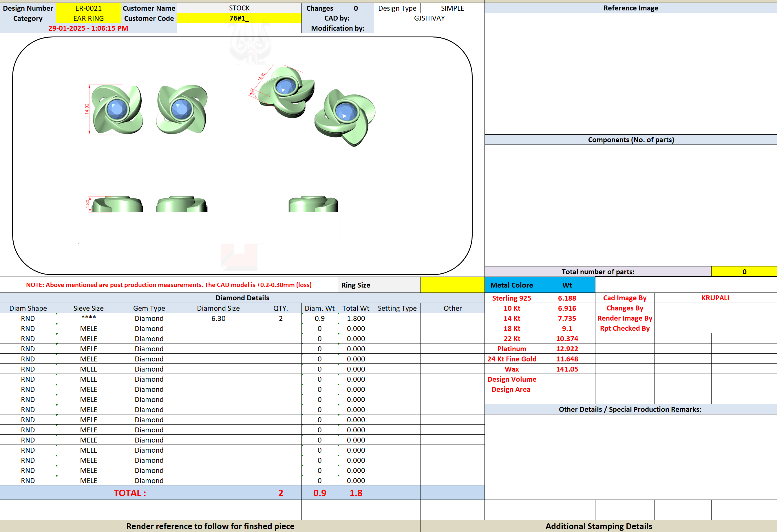Click the large perspective earring render on the right
This screenshot has height=532, width=777.
pyautogui.click(x=345, y=118)
